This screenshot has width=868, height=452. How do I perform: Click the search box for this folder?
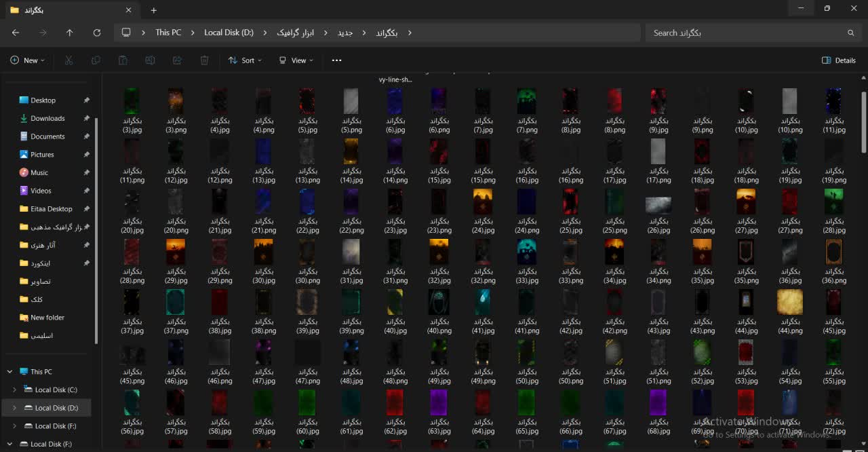pos(746,33)
